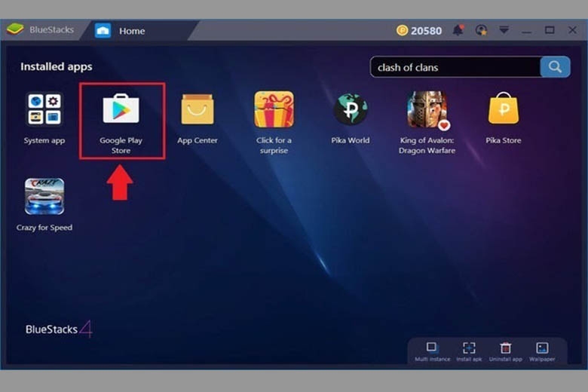The width and height of the screenshot is (588, 392).
Task: Focus the clash of clans search field
Action: coord(455,67)
